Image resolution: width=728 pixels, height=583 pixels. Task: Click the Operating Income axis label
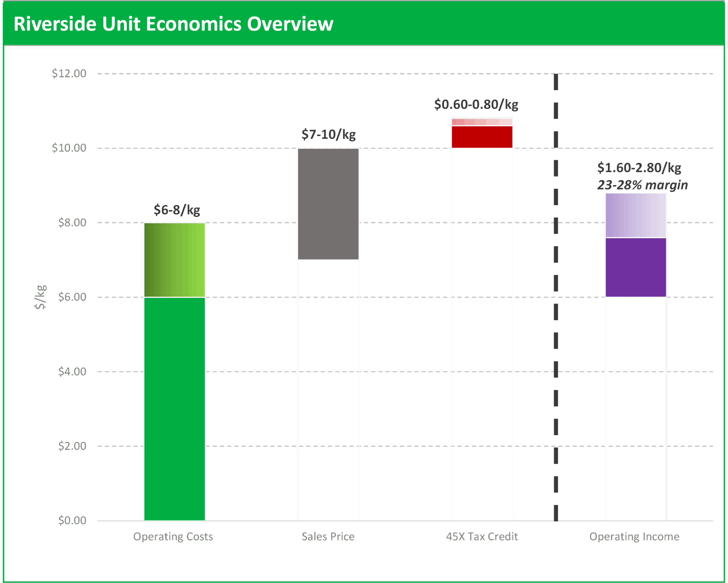[x=634, y=536]
